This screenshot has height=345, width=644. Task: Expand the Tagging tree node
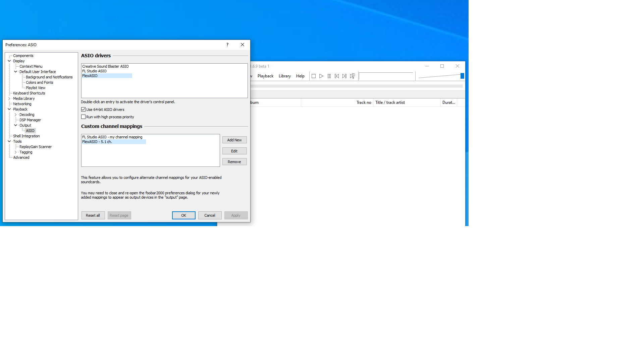tap(15, 152)
